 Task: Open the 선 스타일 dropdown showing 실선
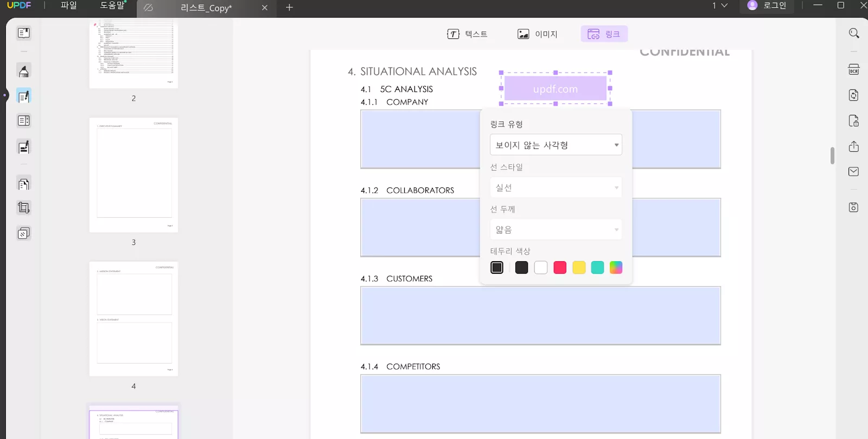pos(556,188)
